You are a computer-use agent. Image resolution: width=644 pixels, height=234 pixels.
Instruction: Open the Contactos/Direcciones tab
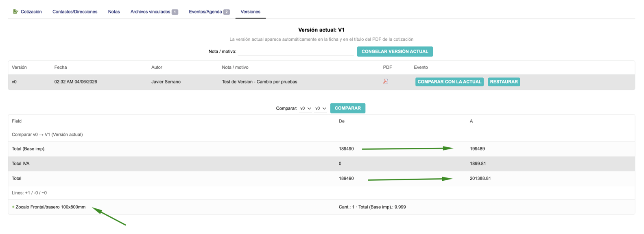pos(75,12)
